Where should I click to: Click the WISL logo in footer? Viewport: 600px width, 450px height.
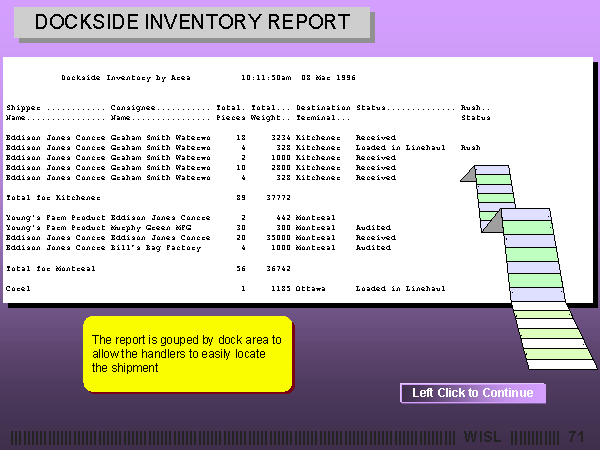coord(484,437)
